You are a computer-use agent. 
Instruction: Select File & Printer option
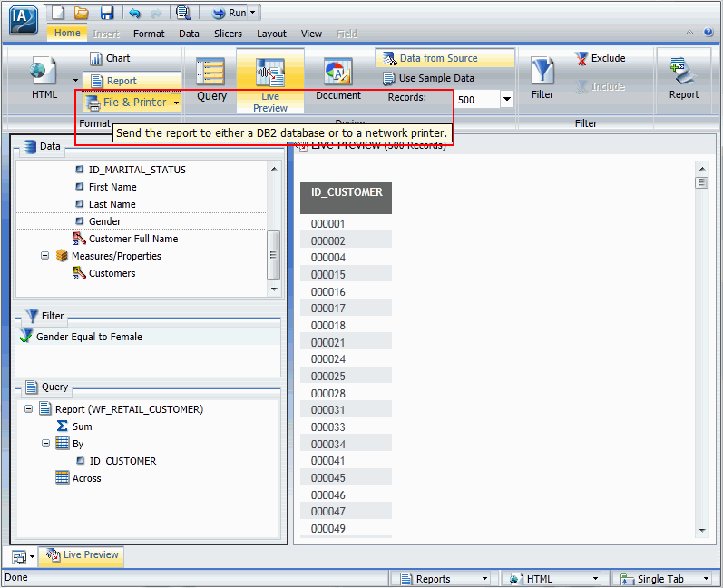tap(127, 103)
